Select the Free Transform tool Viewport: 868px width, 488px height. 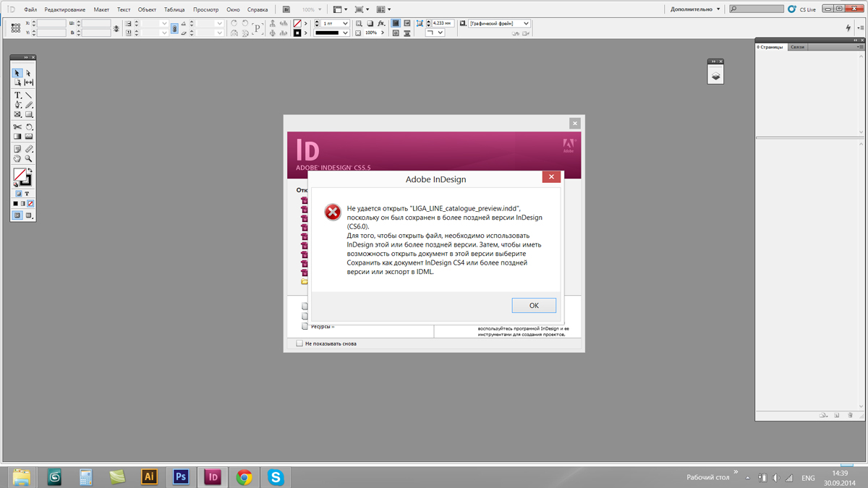[x=29, y=127]
